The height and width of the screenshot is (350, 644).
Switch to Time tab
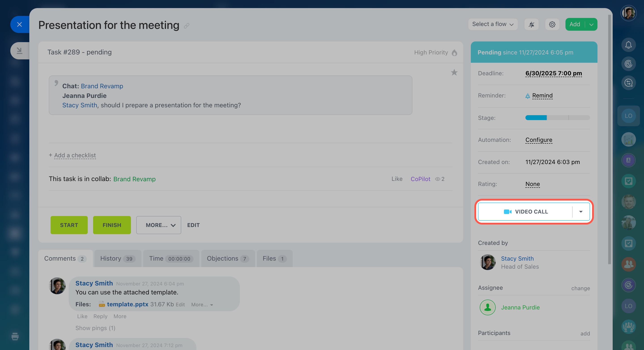coord(171,259)
